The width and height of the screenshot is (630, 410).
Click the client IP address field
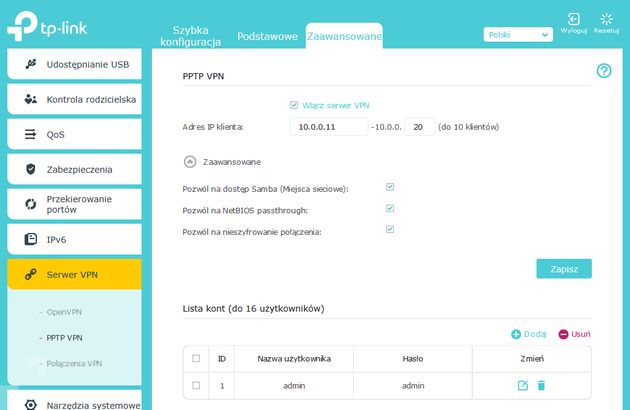(329, 127)
